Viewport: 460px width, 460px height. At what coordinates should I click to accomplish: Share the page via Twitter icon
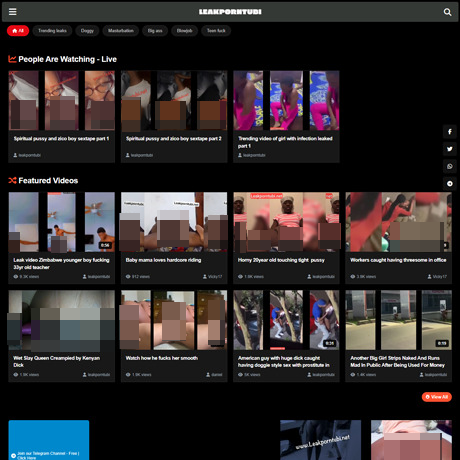click(x=450, y=149)
